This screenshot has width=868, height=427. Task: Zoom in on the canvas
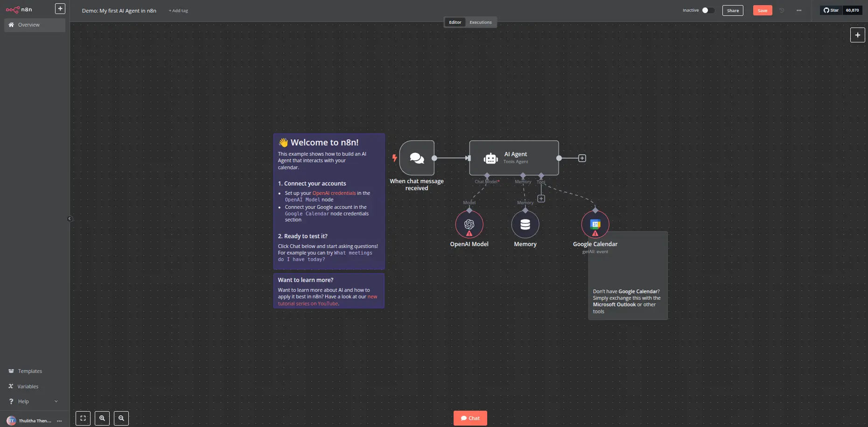coord(102,418)
